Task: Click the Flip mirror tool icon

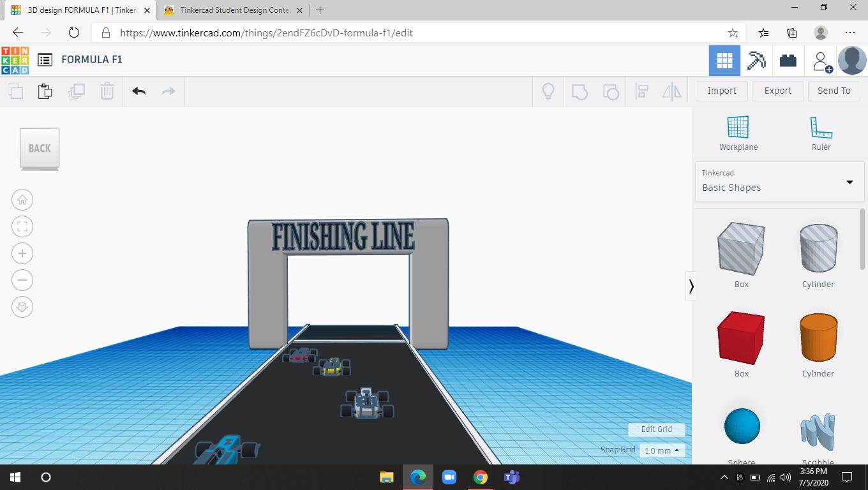Action: click(x=672, y=91)
